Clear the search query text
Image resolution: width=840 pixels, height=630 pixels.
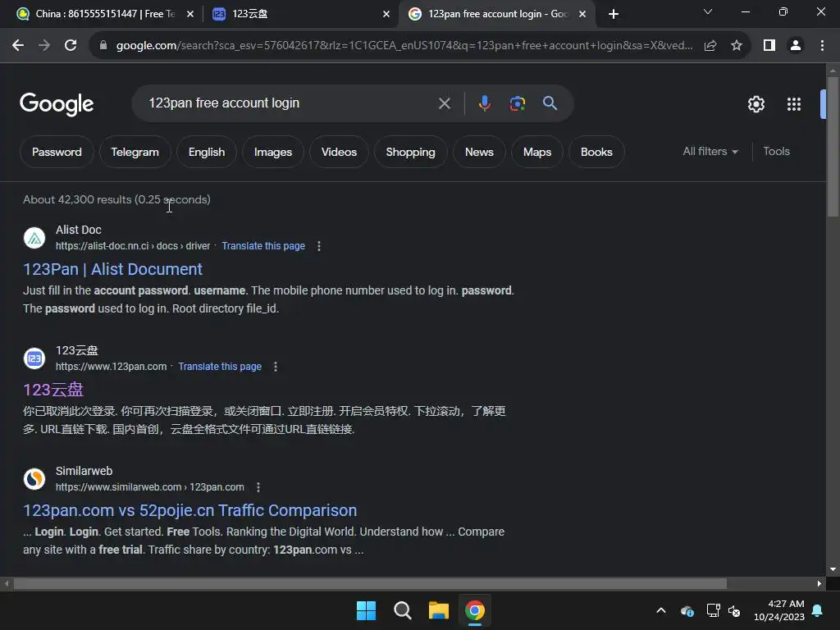point(445,103)
